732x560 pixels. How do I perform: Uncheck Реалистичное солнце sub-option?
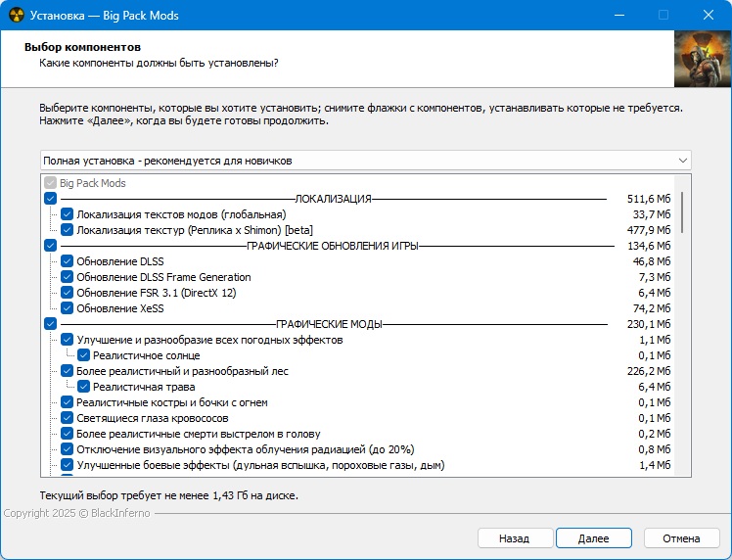[83, 355]
